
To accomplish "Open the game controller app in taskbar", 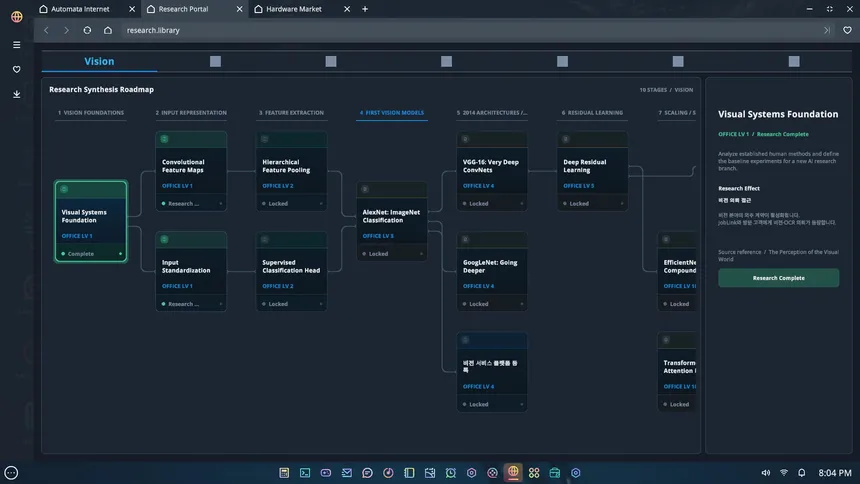I will point(326,472).
